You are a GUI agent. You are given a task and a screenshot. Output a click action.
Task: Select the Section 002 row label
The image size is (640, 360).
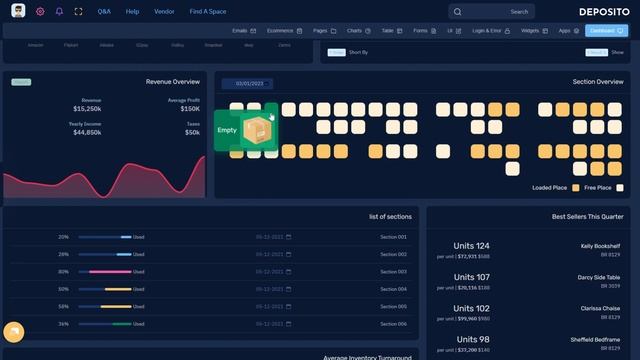coord(393,254)
